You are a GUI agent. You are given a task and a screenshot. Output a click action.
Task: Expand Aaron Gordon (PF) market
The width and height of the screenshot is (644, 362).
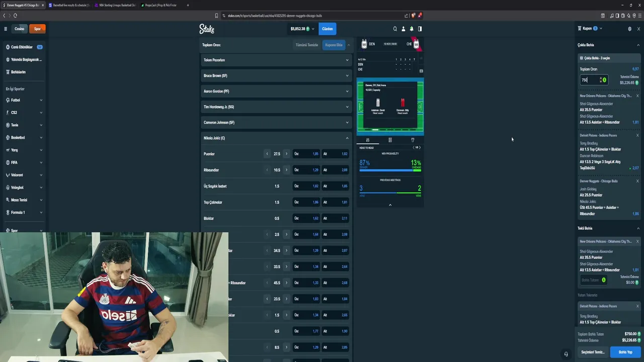[x=276, y=91]
